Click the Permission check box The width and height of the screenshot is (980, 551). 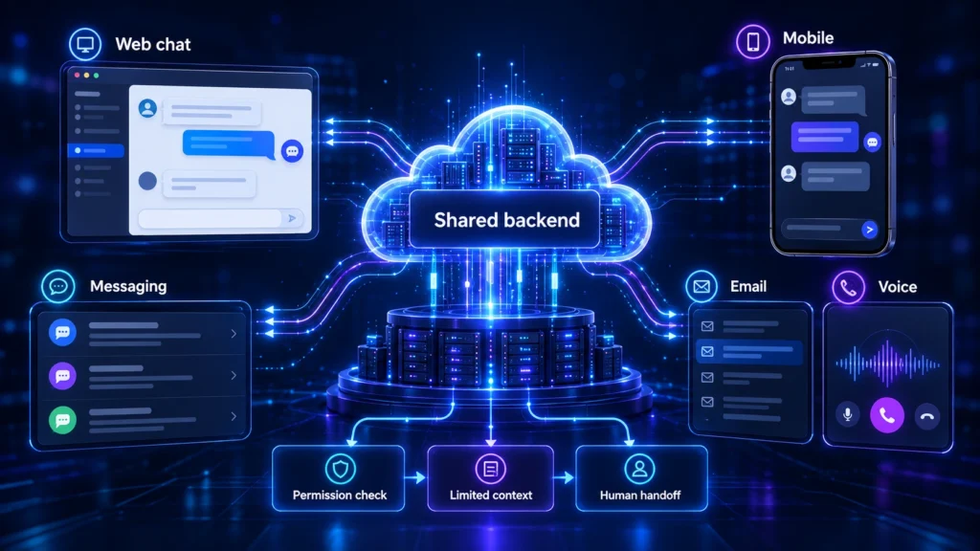339,478
